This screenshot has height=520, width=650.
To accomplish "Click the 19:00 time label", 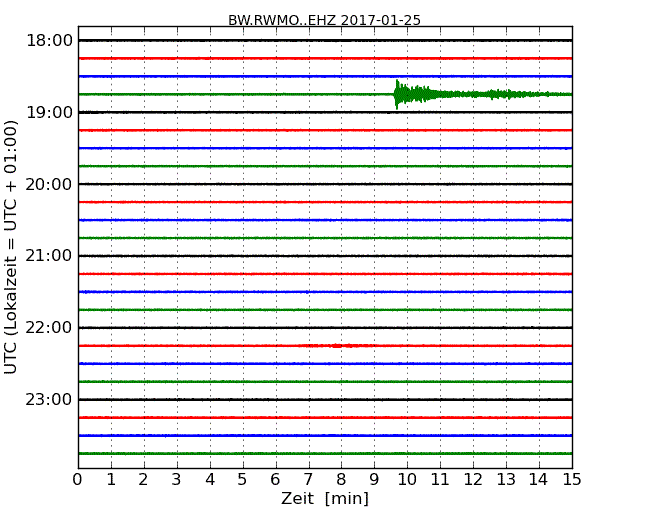I will 49,112.
